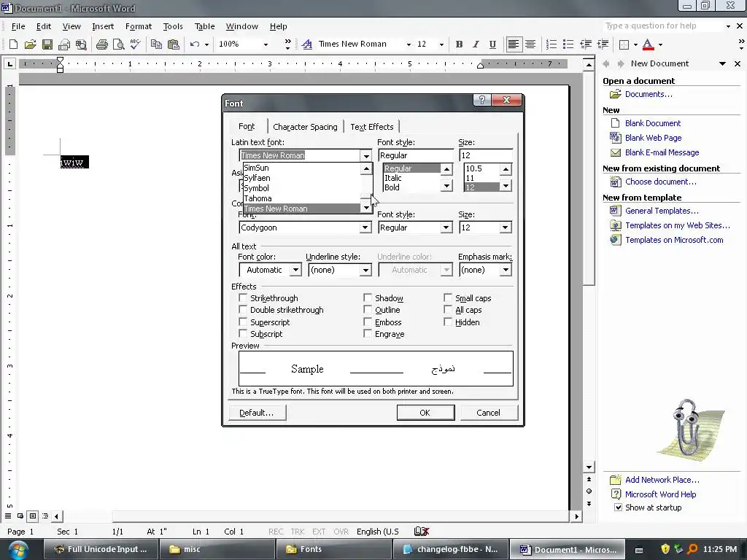Screen dimensions: 747x560
Task: Click the Align Left icon
Action: pyautogui.click(x=513, y=44)
